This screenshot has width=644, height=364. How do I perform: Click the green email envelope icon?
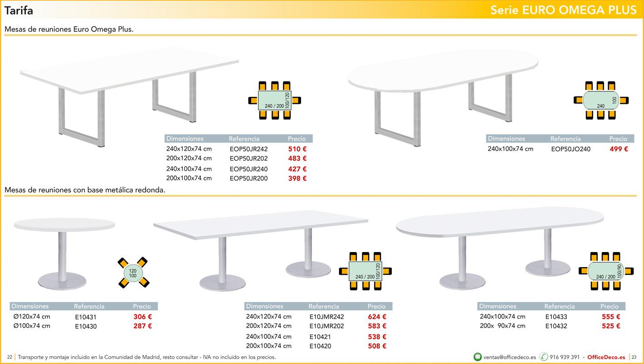coord(478,357)
